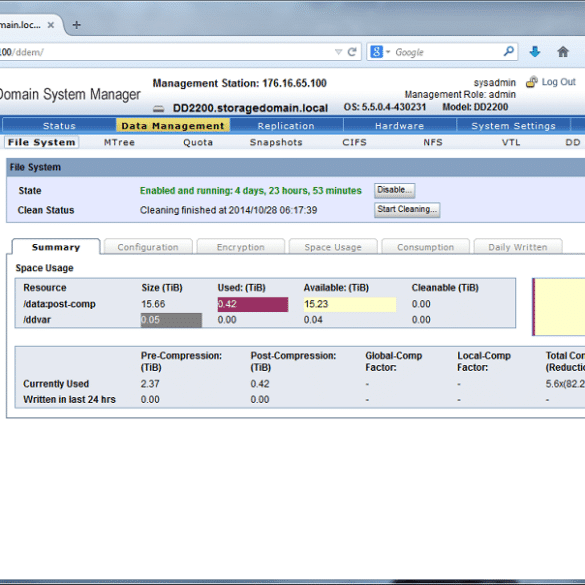
Task: Select the Data Management tab
Action: click(173, 126)
